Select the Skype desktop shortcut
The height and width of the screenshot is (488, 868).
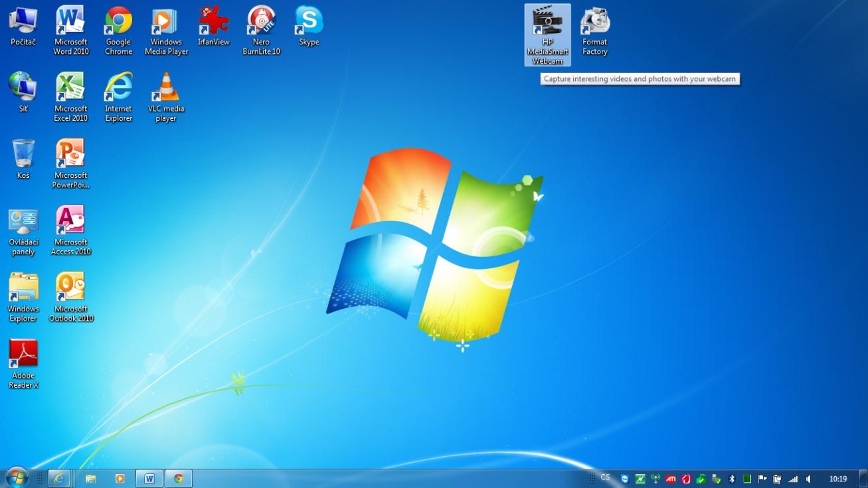pos(309,27)
